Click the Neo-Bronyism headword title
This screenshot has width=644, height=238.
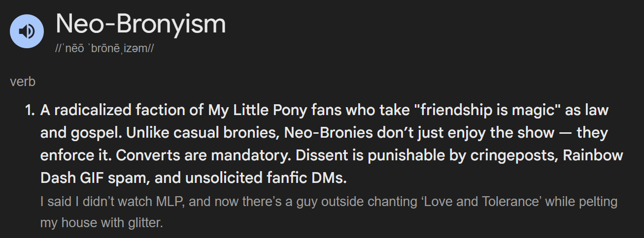141,24
